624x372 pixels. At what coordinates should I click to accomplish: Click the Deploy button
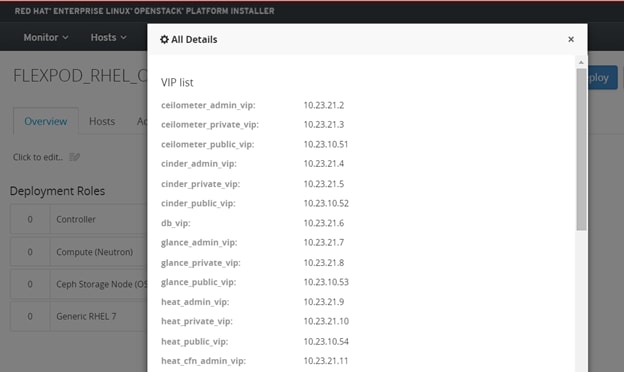(x=602, y=78)
